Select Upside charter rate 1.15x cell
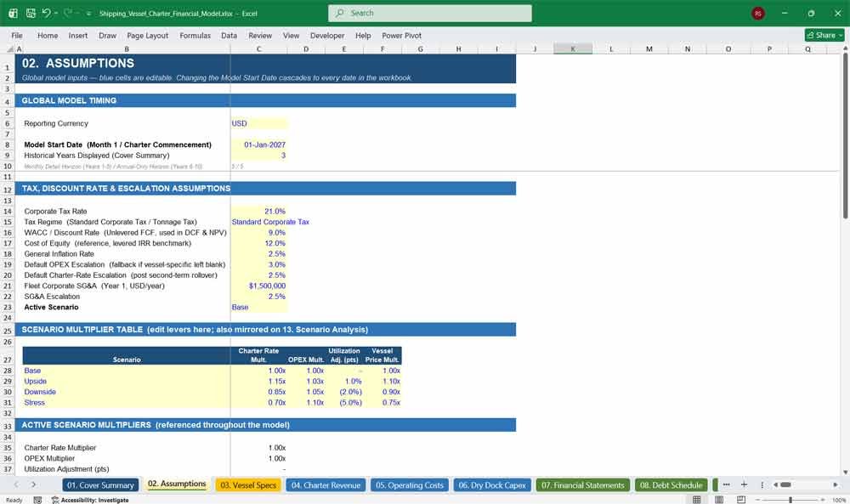850x504 pixels. point(259,381)
